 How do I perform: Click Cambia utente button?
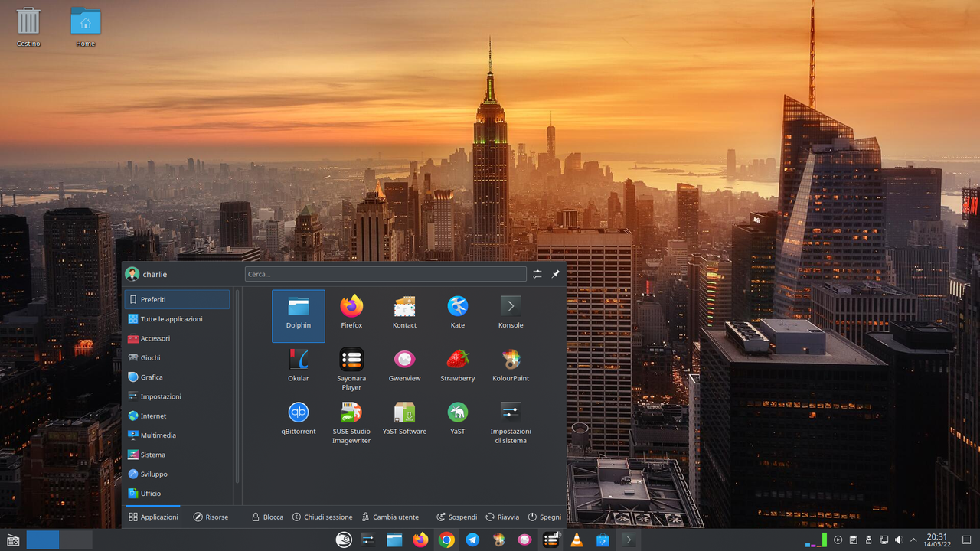click(390, 517)
